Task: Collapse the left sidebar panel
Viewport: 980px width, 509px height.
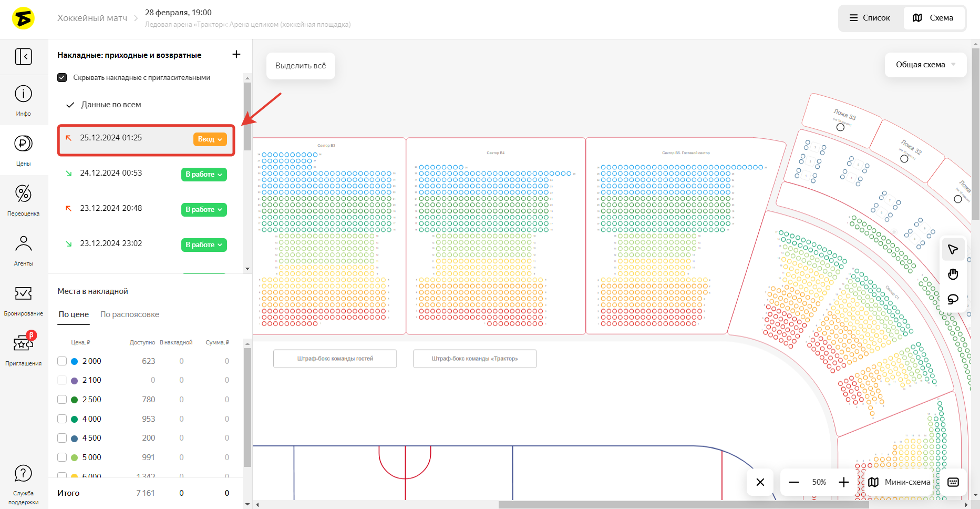Action: pyautogui.click(x=23, y=56)
